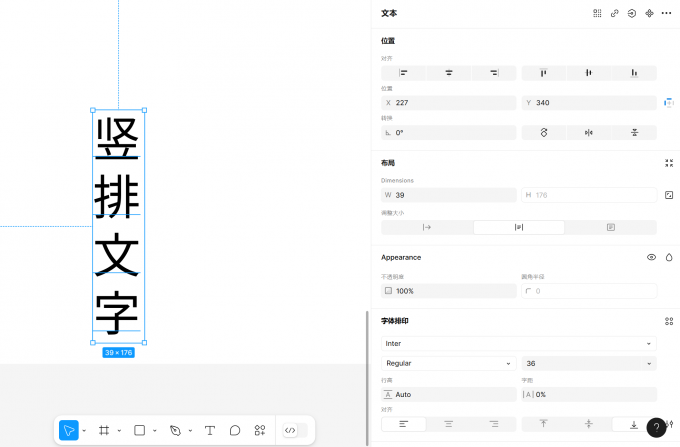Set fixed size resizing mode
680x447 pixels.
tap(611, 227)
